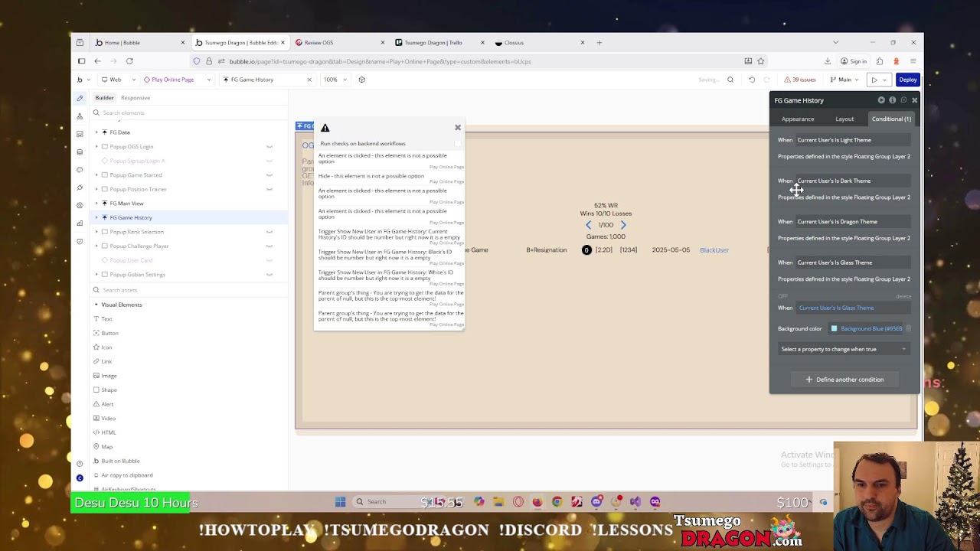Toggle visibility of Popup Rank Selection
Screen dimensions: 980x551
[x=269, y=232]
